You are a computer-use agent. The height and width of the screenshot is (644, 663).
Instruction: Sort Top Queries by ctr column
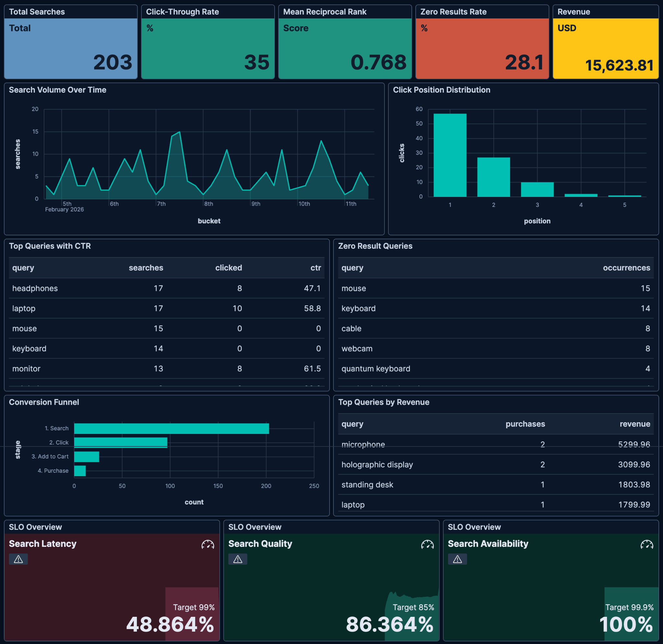[x=316, y=267]
